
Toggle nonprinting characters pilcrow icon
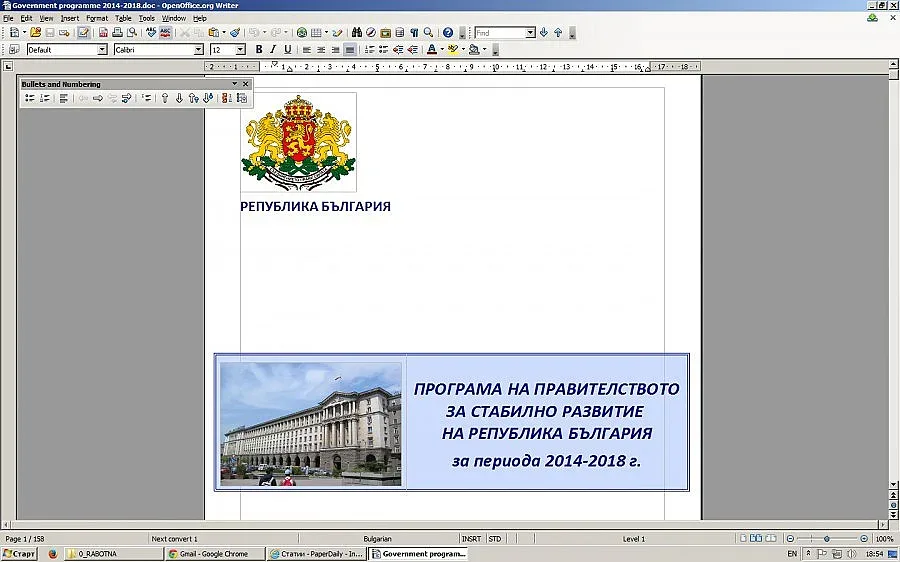[x=414, y=33]
